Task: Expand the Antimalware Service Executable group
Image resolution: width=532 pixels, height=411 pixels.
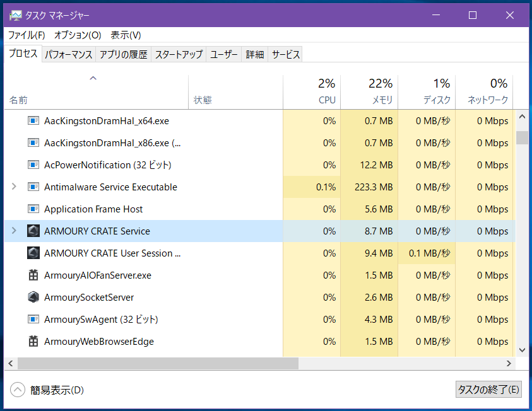Action: click(x=14, y=187)
